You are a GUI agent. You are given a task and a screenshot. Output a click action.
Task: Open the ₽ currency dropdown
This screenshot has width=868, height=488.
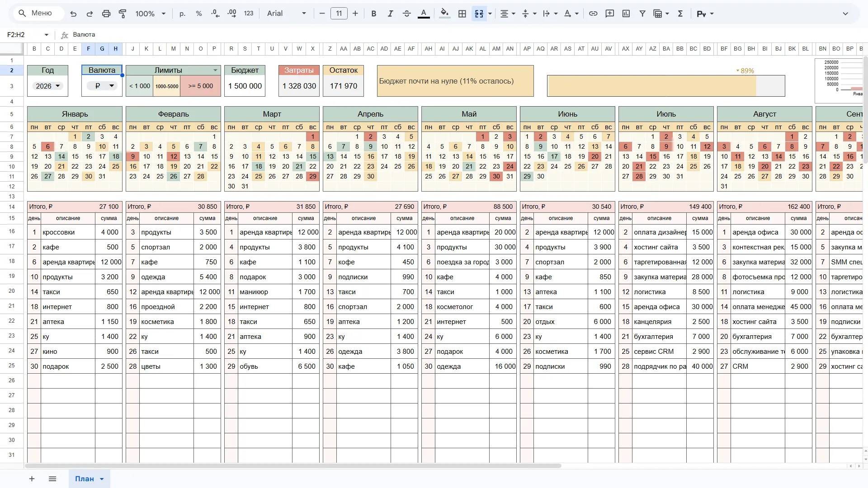point(102,86)
